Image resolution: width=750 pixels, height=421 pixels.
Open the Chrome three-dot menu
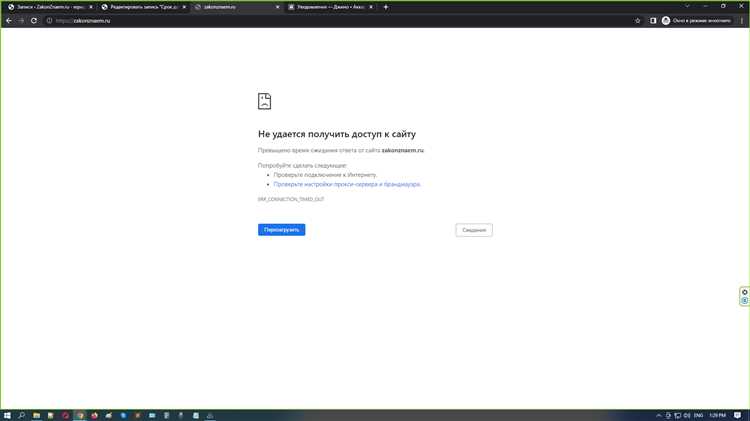742,20
